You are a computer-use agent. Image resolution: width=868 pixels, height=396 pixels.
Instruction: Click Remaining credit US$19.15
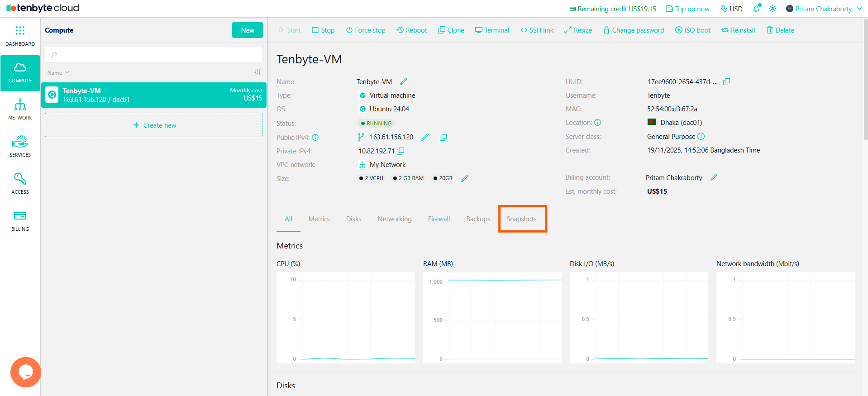click(x=613, y=9)
